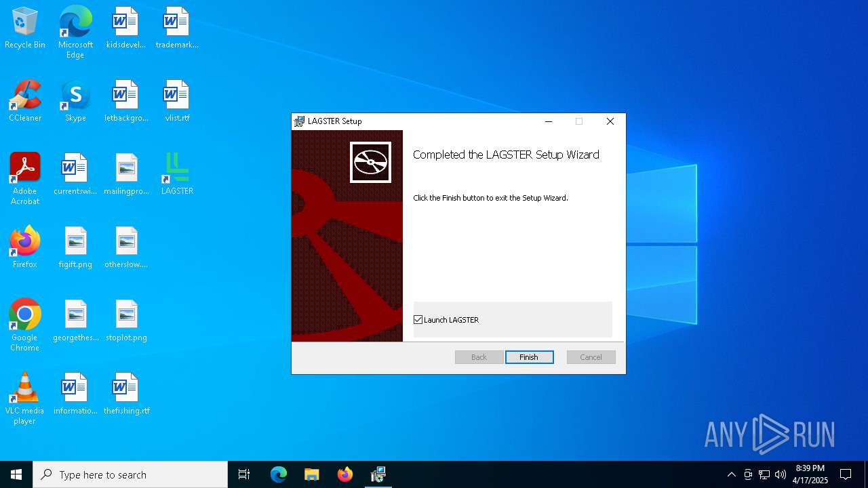Open the Google Chrome desktop shortcut

tap(25, 325)
